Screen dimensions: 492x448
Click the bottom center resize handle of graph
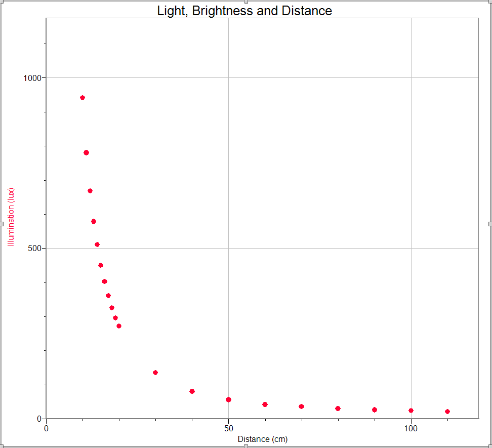coord(246,446)
